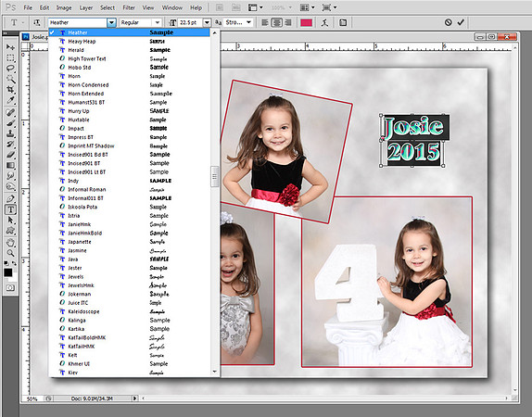Toggle Quick Mask mode
The image size is (532, 417).
tap(10, 287)
